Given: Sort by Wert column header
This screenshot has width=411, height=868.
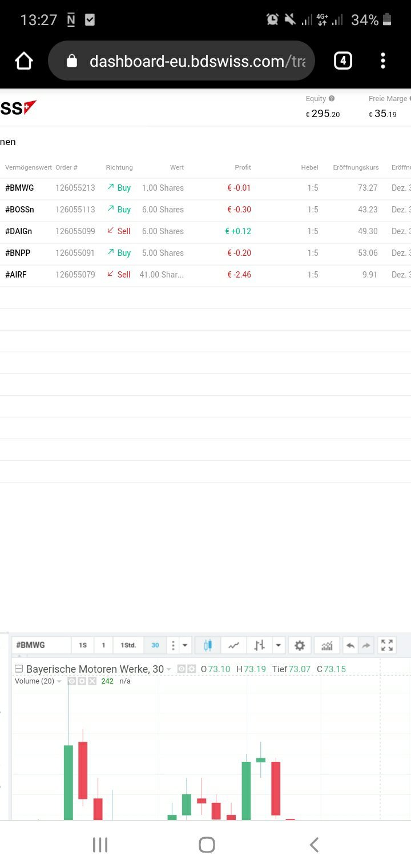Looking at the screenshot, I should pyautogui.click(x=177, y=167).
